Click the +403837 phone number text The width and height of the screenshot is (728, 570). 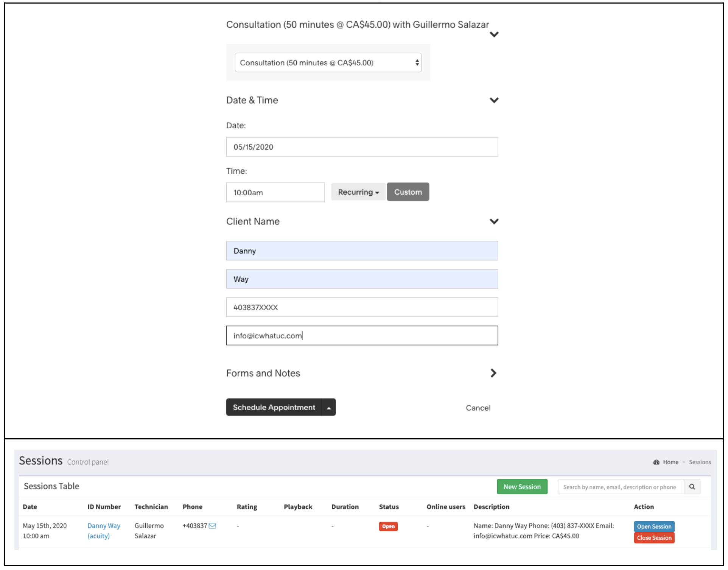coord(195,526)
